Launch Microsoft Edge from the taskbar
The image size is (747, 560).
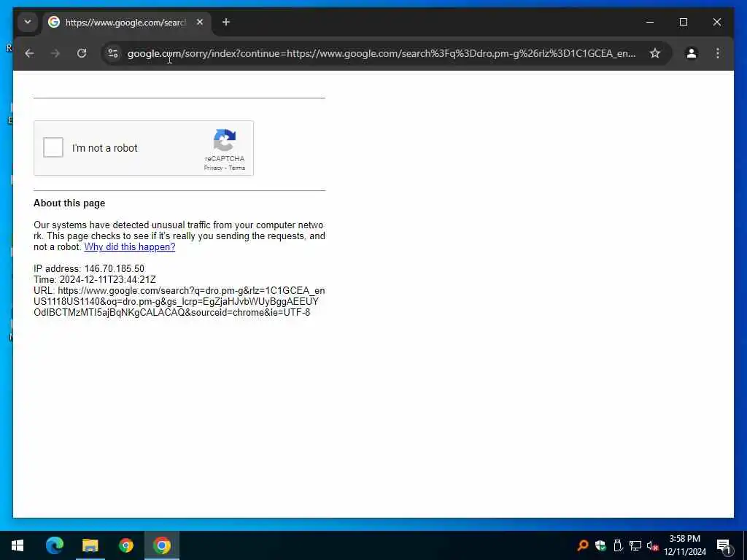(x=54, y=545)
